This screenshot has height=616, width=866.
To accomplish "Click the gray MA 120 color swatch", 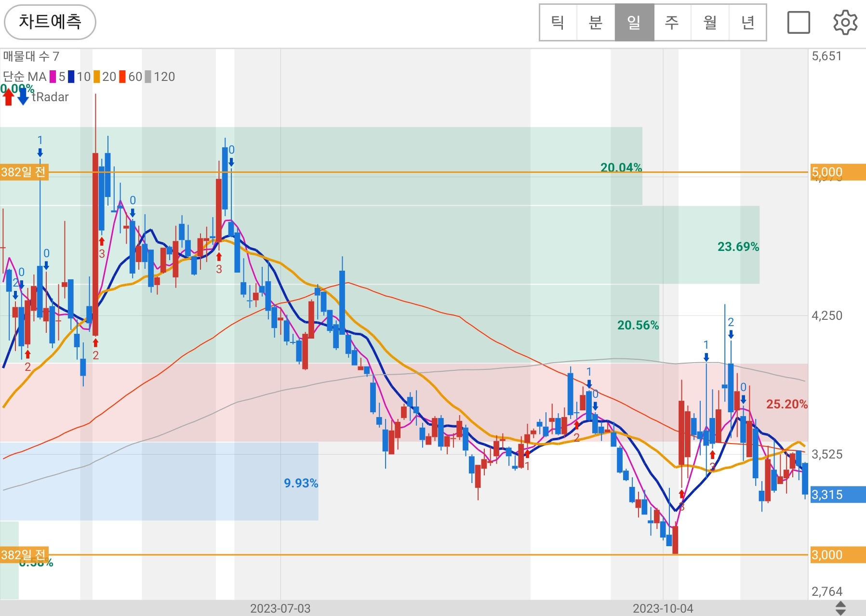I will click(148, 77).
